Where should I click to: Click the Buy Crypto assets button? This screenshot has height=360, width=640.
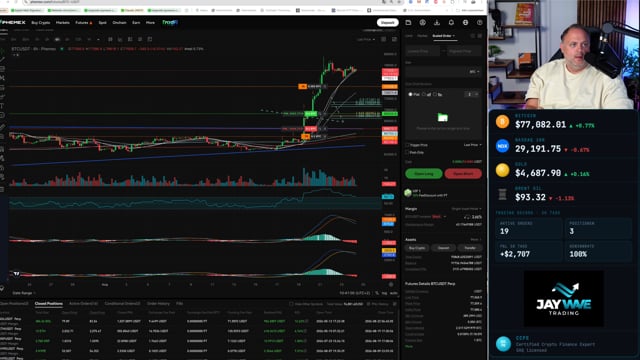(x=417, y=248)
